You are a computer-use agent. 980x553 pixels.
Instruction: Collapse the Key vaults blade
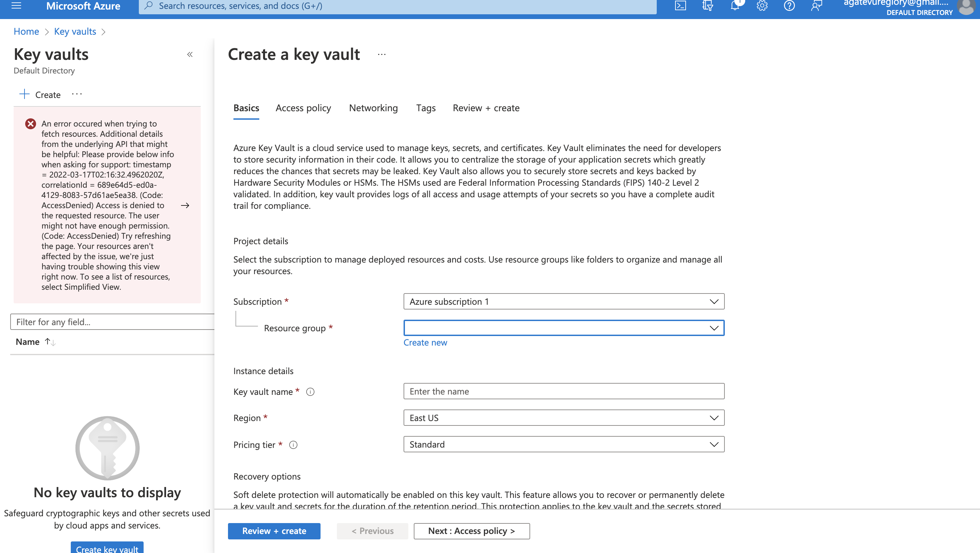click(x=190, y=54)
